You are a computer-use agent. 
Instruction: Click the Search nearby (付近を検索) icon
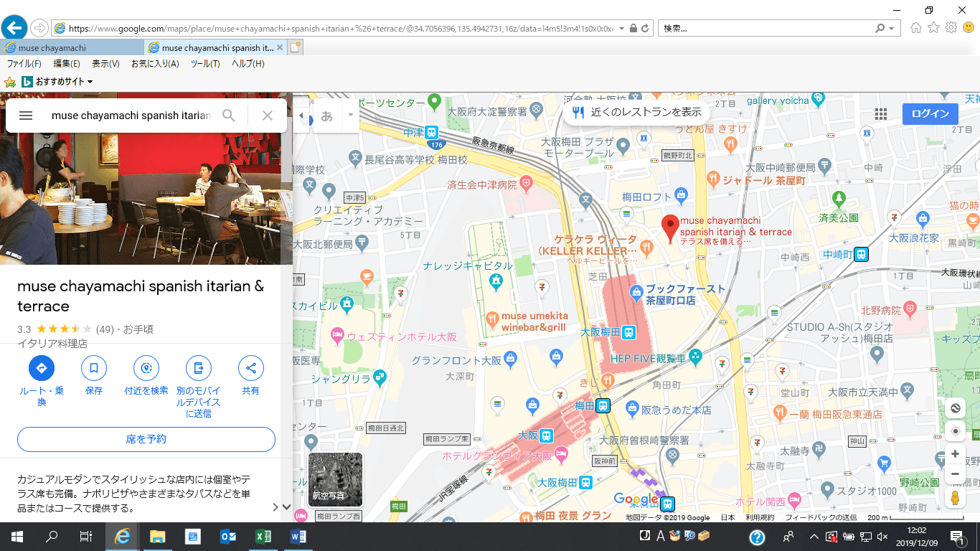[x=146, y=369]
